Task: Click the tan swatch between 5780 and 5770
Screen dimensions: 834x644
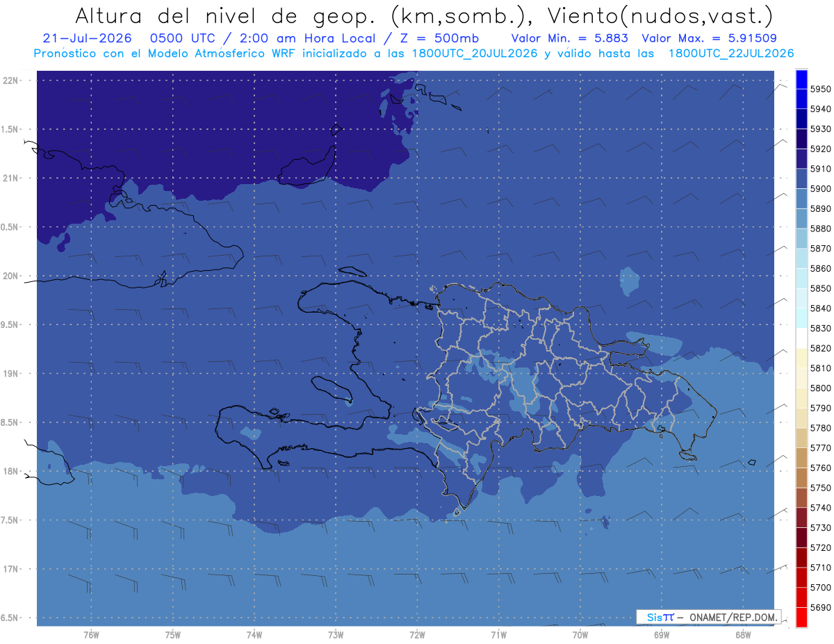Action: click(x=801, y=438)
